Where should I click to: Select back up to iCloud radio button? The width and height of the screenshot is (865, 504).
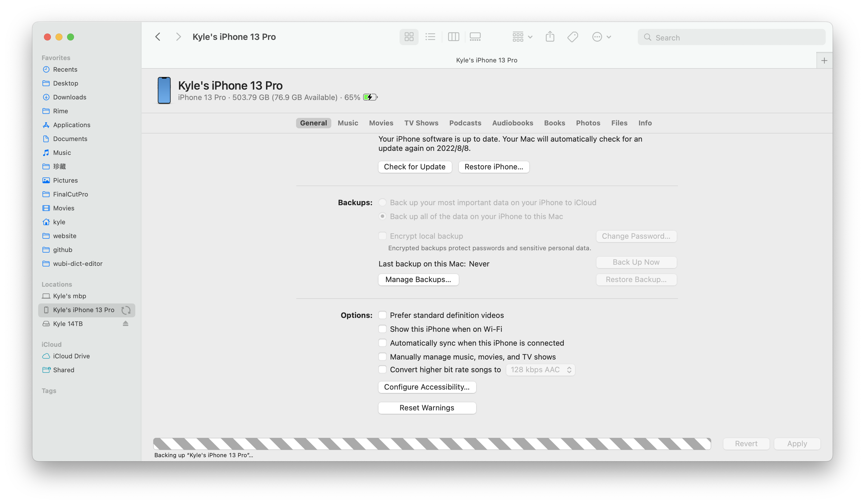382,202
